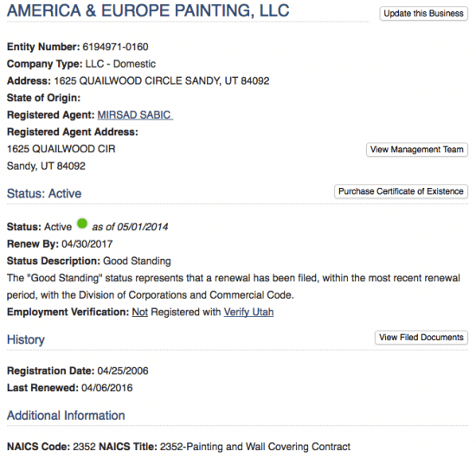This screenshot has width=476, height=458.
Task: Select the Status: Active section heading
Action: click(x=44, y=193)
